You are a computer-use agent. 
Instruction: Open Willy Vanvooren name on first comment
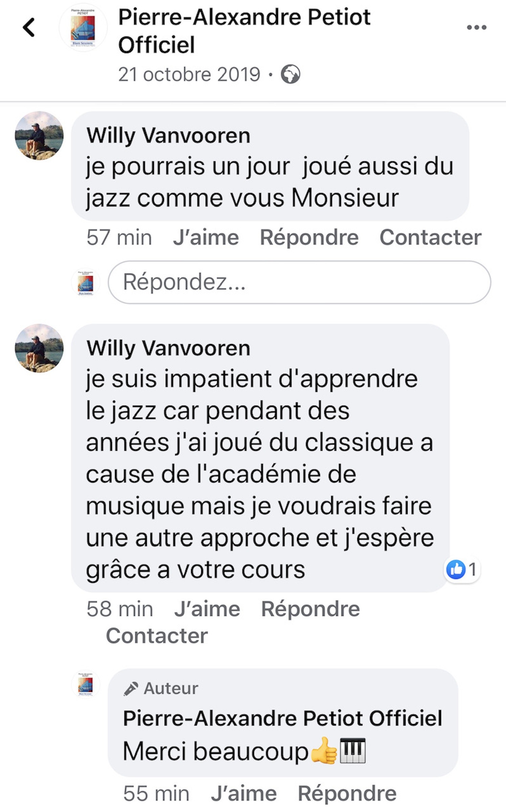(x=168, y=136)
